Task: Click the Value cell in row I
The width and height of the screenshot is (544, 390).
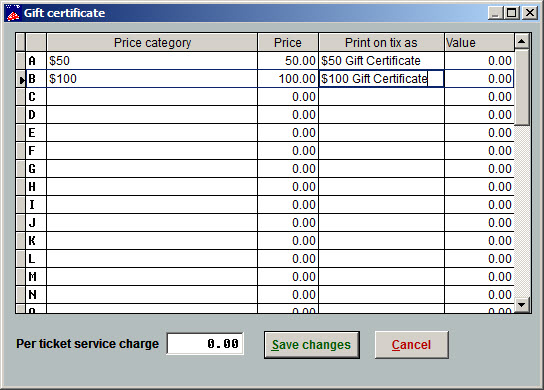Action: 479,205
